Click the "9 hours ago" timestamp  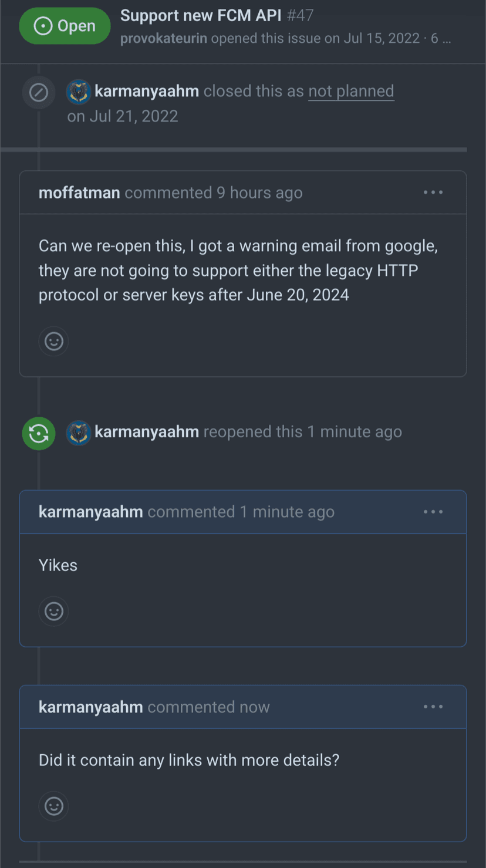(x=259, y=192)
